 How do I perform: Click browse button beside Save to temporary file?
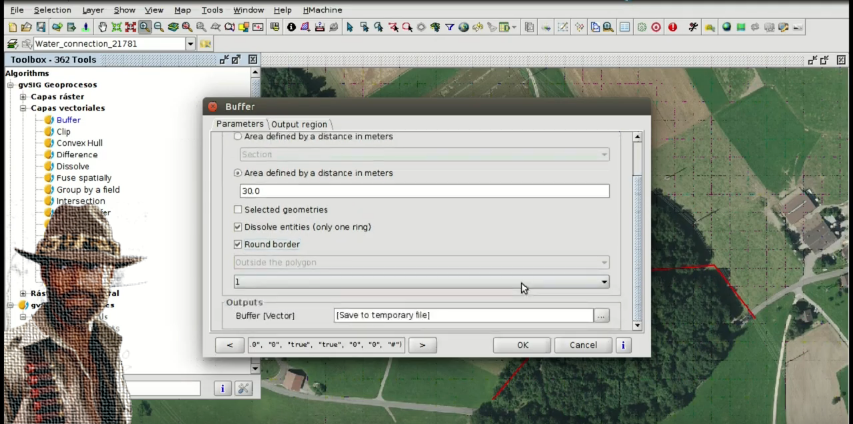[601, 315]
